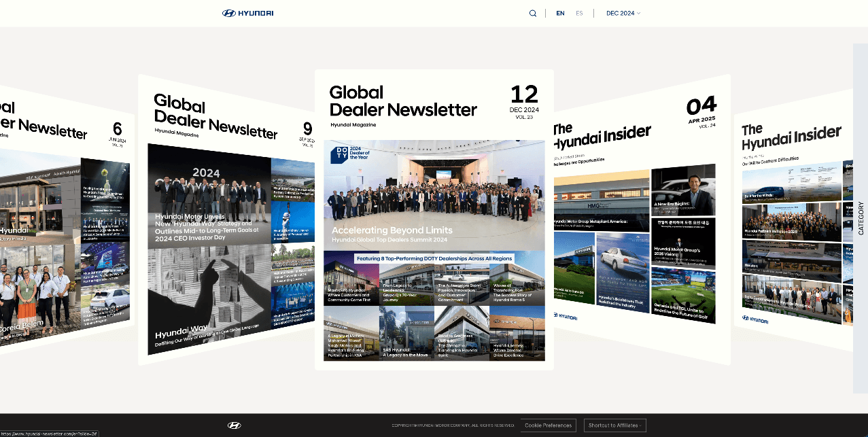The image size is (868, 437).
Task: Open the S&S Hyundai legacy story
Action: point(406,333)
